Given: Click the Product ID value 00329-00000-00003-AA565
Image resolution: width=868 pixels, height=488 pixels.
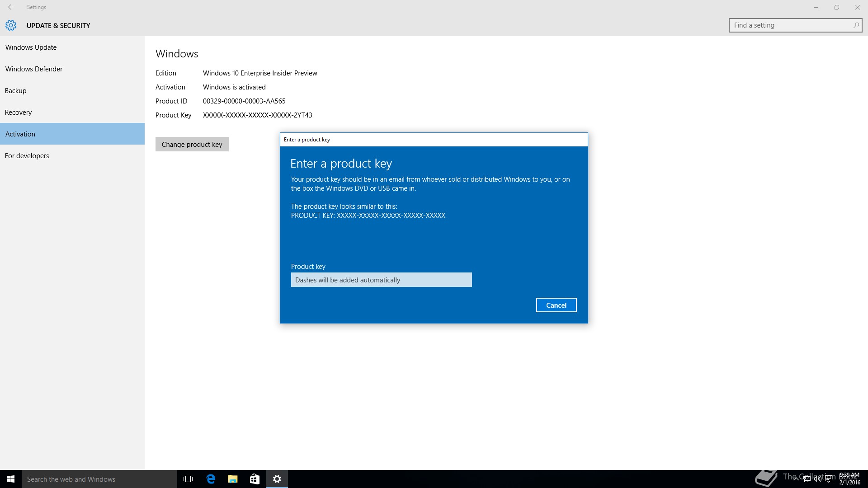Looking at the screenshot, I should (x=244, y=101).
